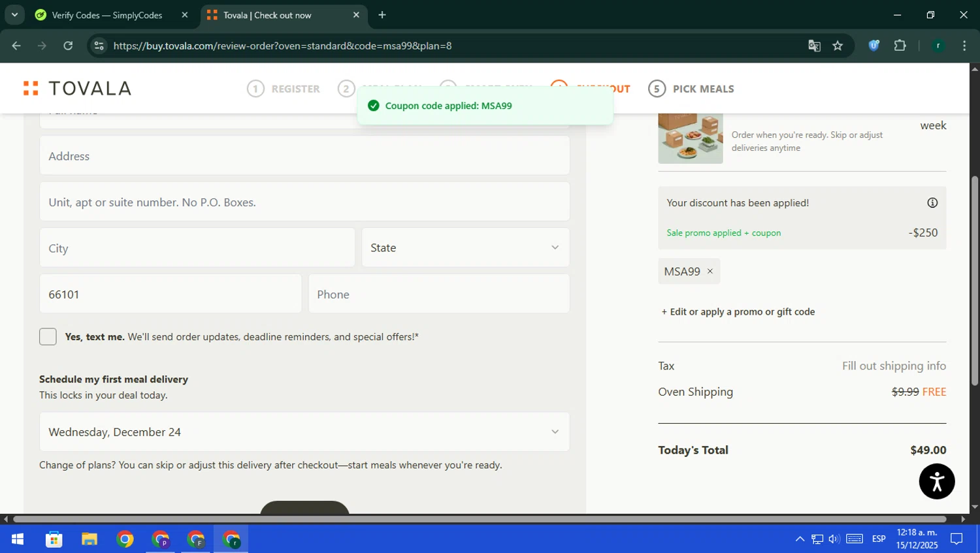The width and height of the screenshot is (980, 553).
Task: Close the Verify Codes SimplyCodes tab
Action: [185, 15]
